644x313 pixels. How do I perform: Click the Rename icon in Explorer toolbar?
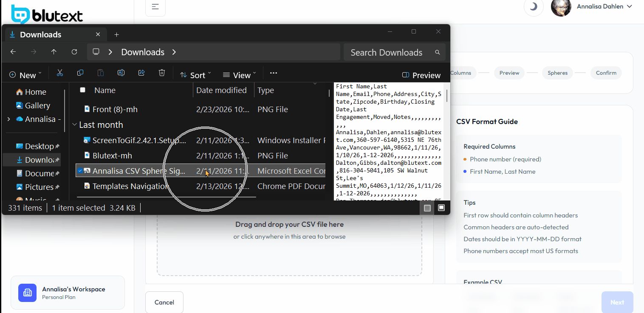pyautogui.click(x=121, y=73)
